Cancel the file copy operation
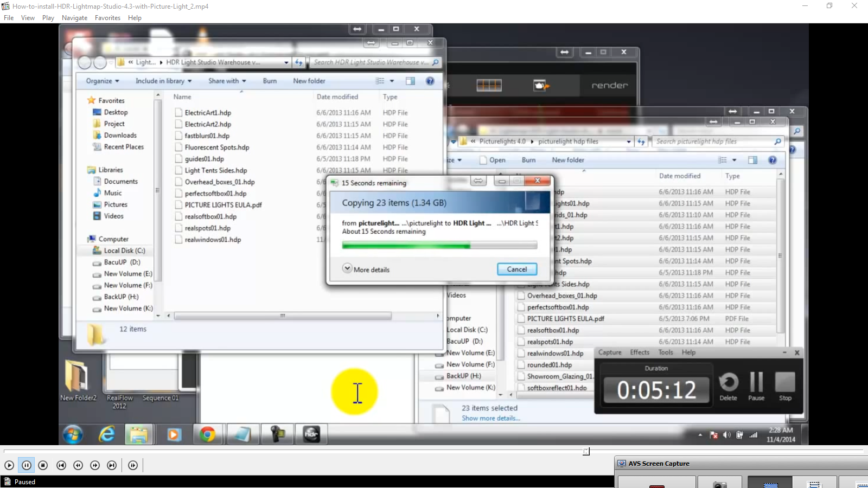 coord(517,269)
